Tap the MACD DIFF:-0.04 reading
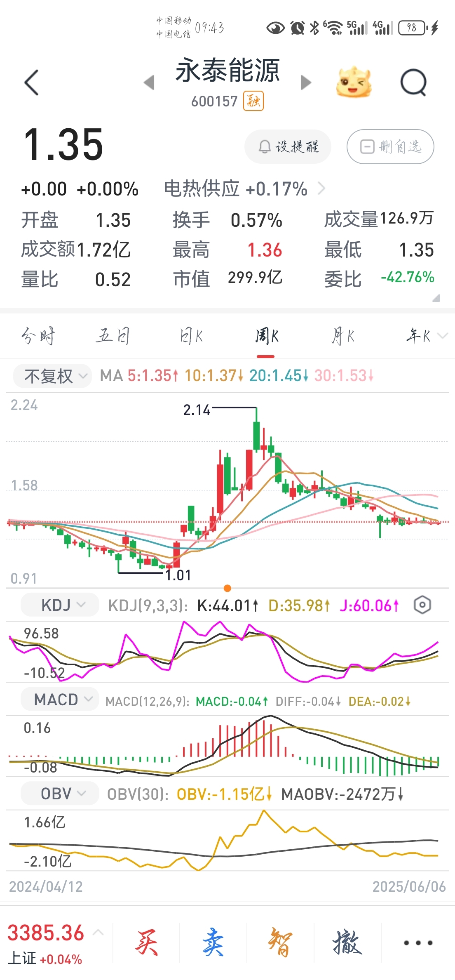The width and height of the screenshot is (455, 980). coord(308,701)
